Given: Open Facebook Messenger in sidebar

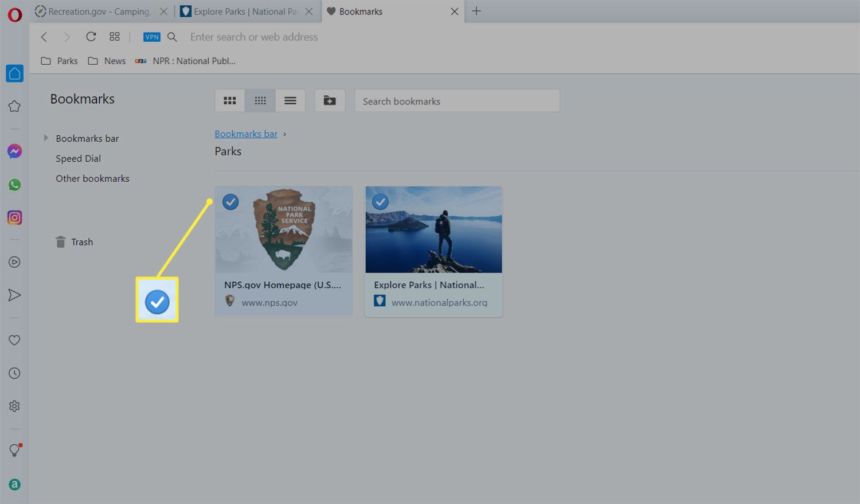Looking at the screenshot, I should point(14,151).
